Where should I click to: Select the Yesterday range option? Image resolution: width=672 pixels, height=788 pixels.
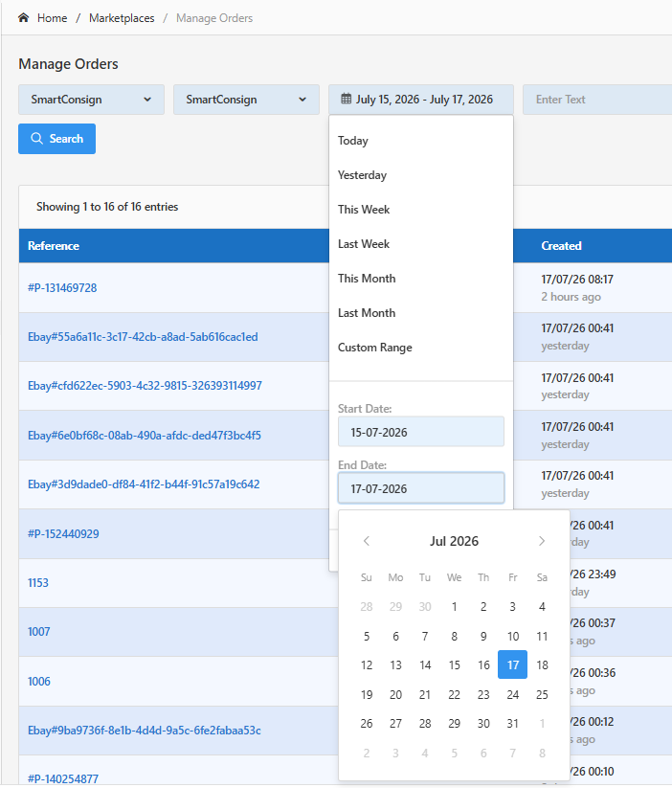(x=363, y=175)
